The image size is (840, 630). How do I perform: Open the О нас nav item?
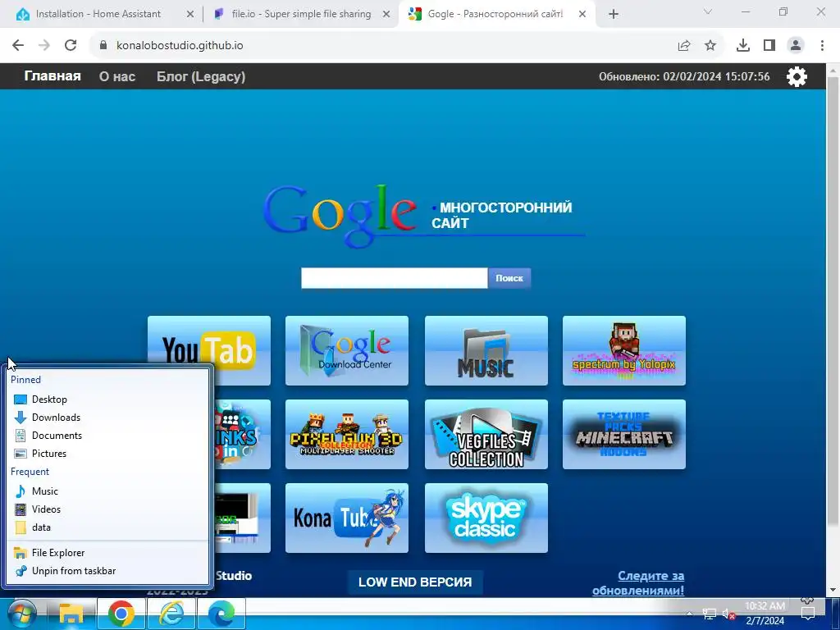coord(117,76)
